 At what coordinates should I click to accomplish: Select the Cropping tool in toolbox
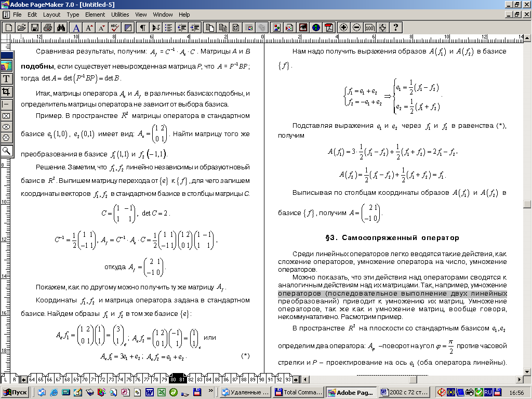[6, 91]
